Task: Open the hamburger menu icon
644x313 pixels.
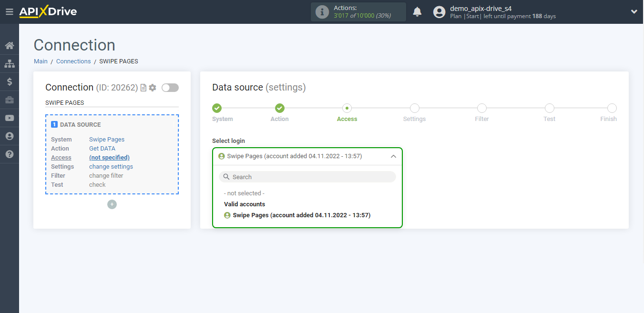Action: coord(9,12)
